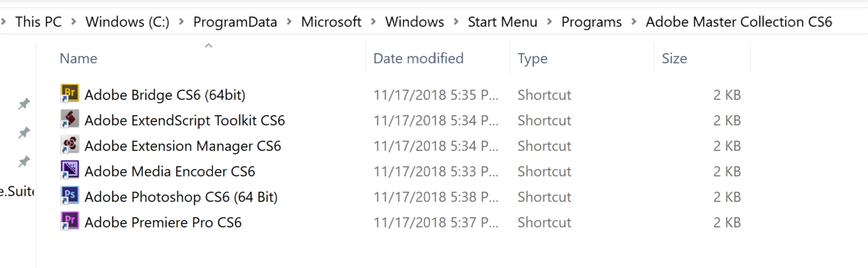The image size is (868, 268).
Task: Click the Adobe Premiere Pro CS6 icon
Action: point(70,221)
